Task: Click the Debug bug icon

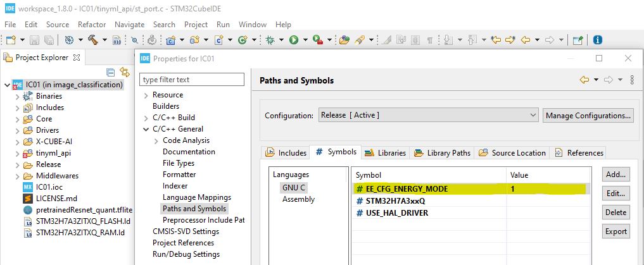Action: [270, 40]
